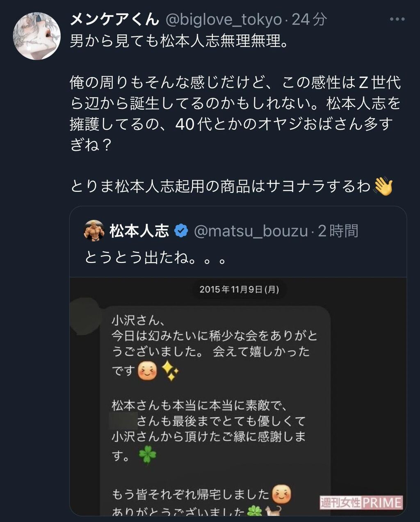The height and width of the screenshot is (522, 420).
Task: Click the blue verified badge
Action: [x=181, y=231]
